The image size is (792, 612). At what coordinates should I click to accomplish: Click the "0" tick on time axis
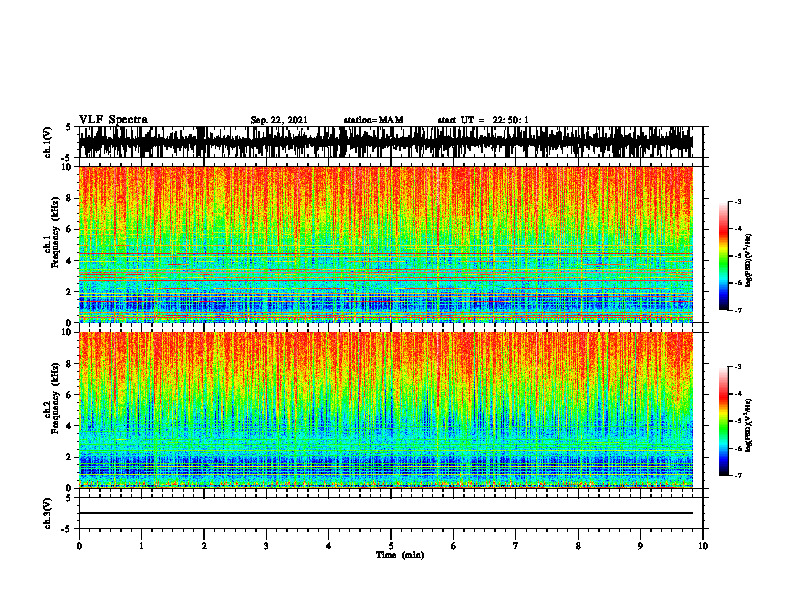(x=79, y=546)
